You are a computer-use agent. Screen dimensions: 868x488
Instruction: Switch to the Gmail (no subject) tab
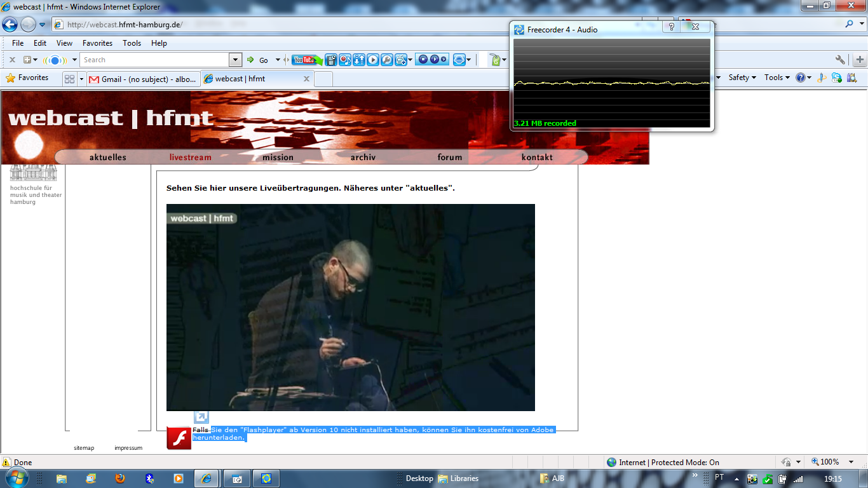(143, 79)
